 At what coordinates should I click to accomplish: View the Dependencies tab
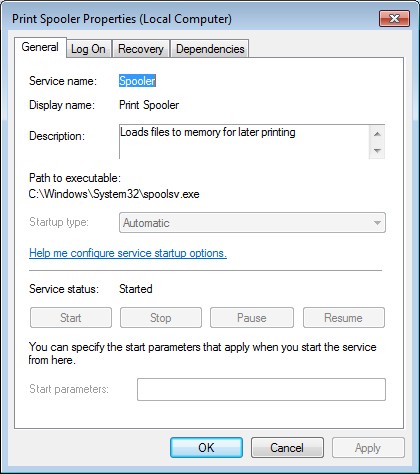pos(210,49)
